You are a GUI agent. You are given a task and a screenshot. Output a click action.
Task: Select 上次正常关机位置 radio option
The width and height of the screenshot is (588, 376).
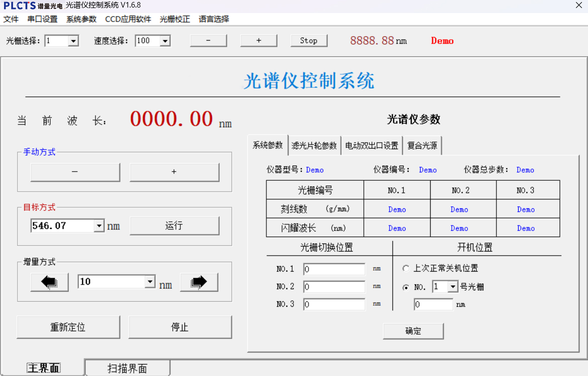pos(406,269)
